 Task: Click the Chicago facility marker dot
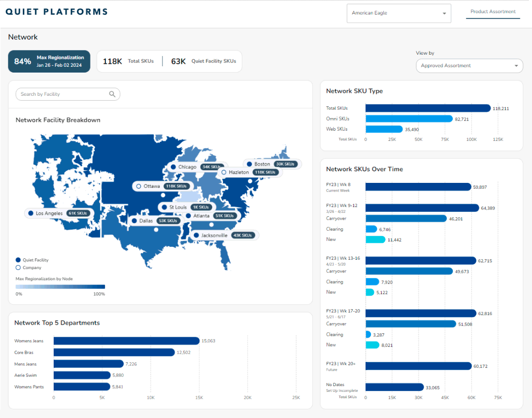pyautogui.click(x=173, y=167)
